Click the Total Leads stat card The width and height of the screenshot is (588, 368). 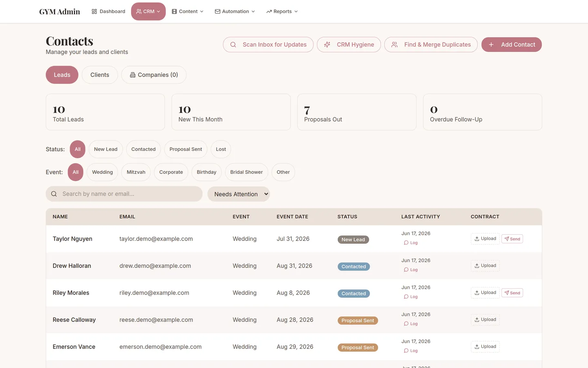click(x=105, y=112)
